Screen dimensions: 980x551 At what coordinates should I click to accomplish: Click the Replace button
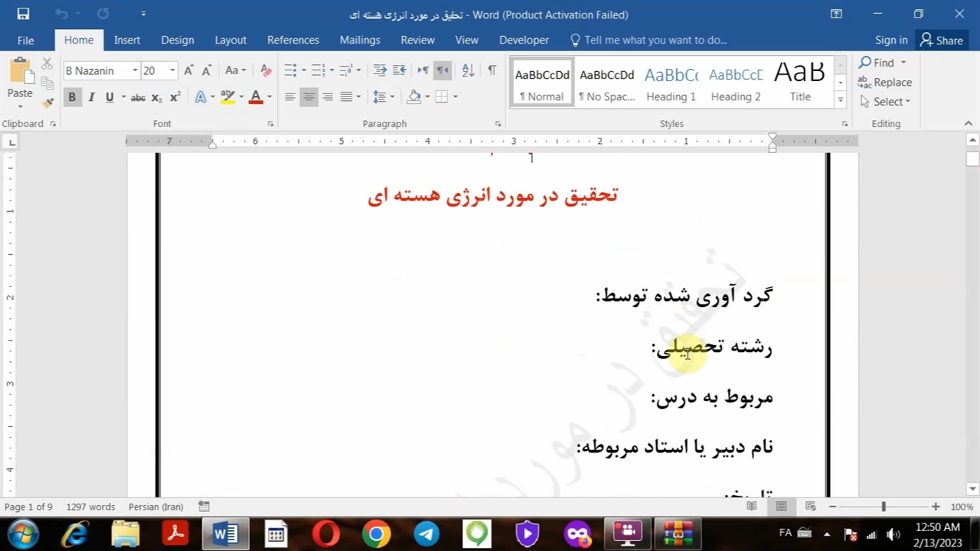point(885,82)
